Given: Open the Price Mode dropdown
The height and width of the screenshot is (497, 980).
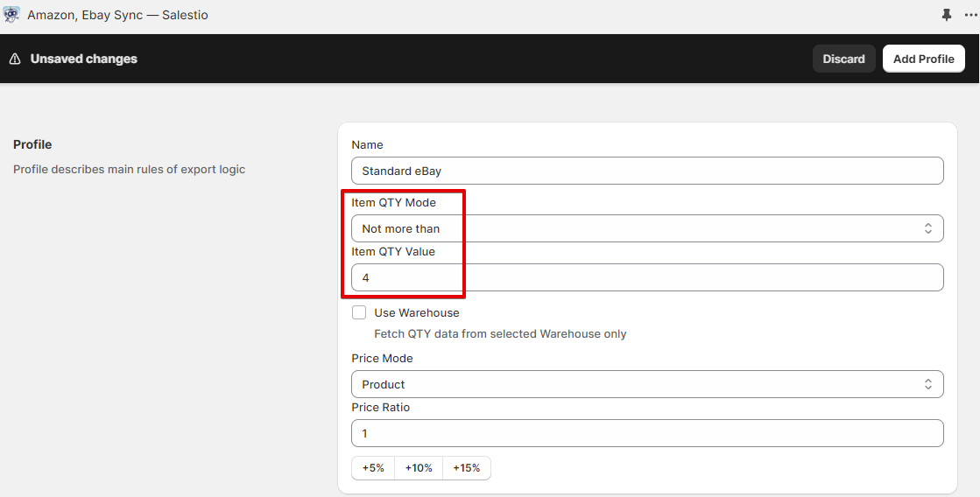Looking at the screenshot, I should click(647, 384).
